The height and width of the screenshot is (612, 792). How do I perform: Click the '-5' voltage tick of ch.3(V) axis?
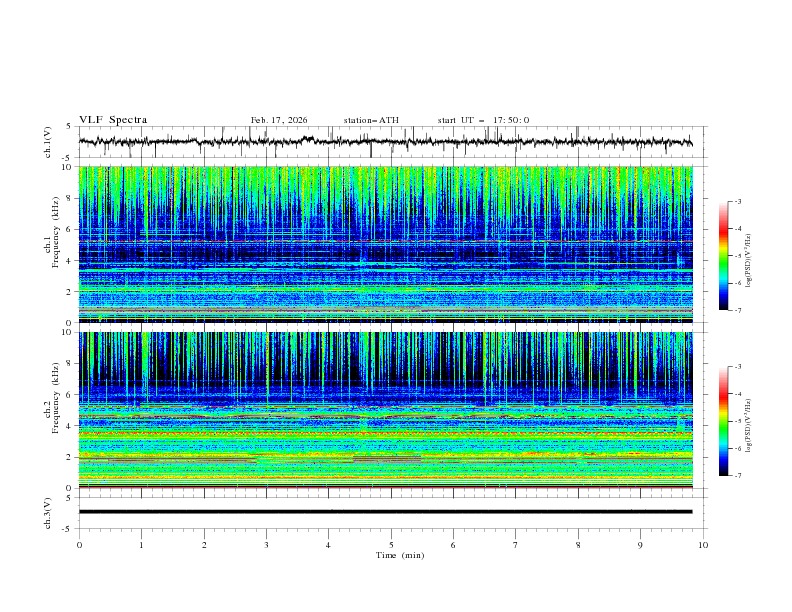coord(67,529)
